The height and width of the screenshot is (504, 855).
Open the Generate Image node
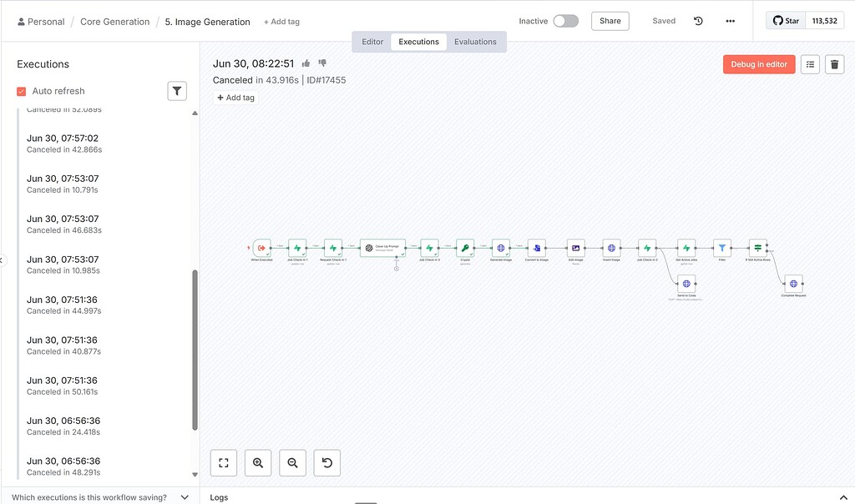(501, 248)
